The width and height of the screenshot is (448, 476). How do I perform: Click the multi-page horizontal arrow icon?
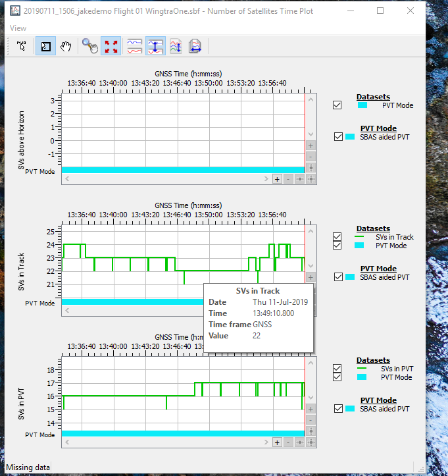click(195, 47)
